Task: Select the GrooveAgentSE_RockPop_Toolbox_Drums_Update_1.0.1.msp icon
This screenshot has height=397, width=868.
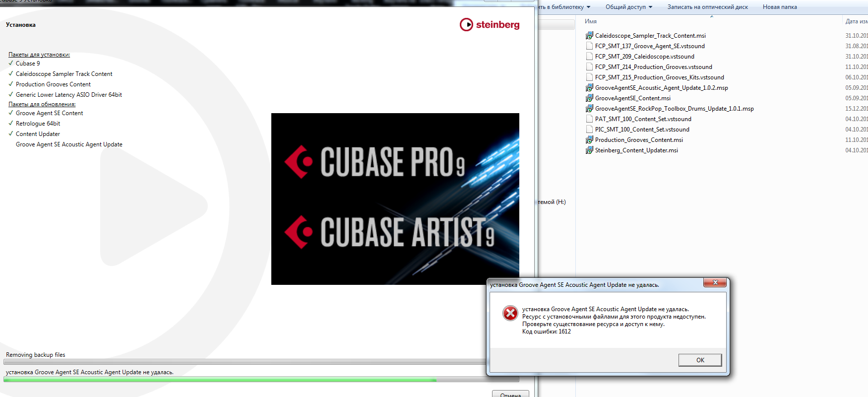Action: pyautogui.click(x=589, y=109)
